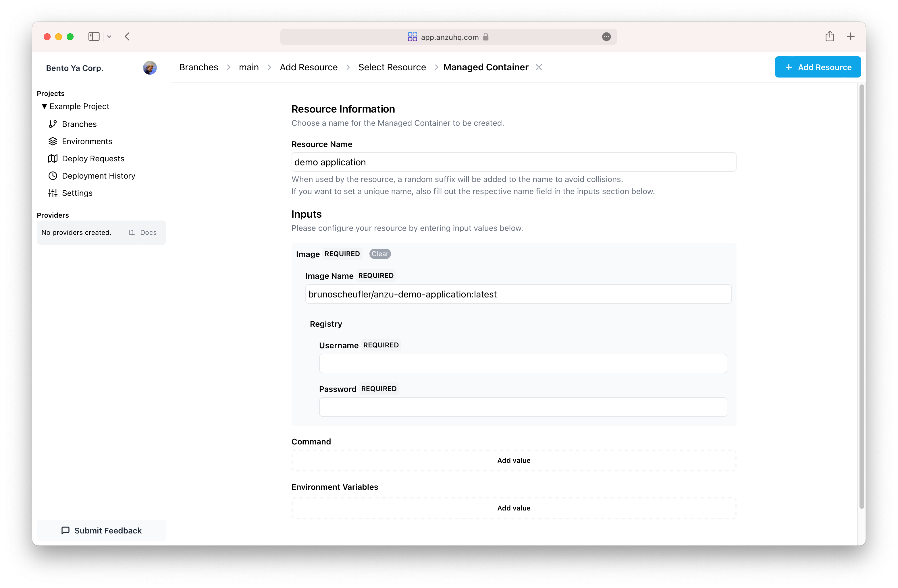Viewport: 898px width, 588px height.
Task: Click the Safari sidebar toggle icon
Action: [x=94, y=36]
